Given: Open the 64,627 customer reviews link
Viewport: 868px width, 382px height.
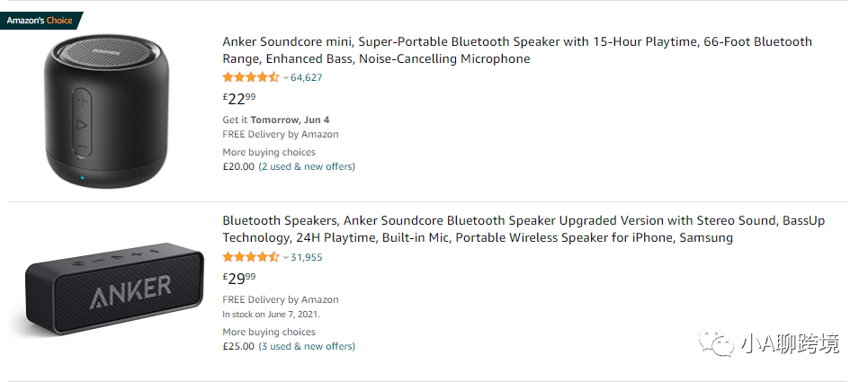Looking at the screenshot, I should click(307, 77).
